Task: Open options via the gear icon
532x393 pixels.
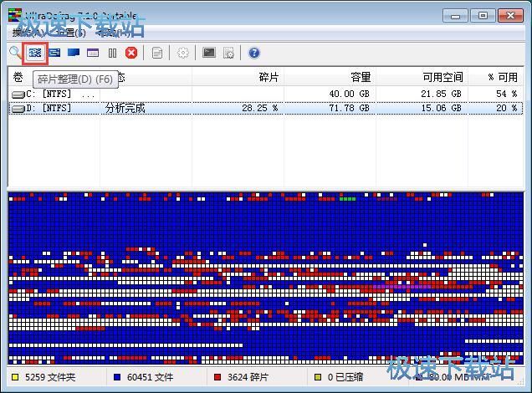Action: (x=183, y=53)
